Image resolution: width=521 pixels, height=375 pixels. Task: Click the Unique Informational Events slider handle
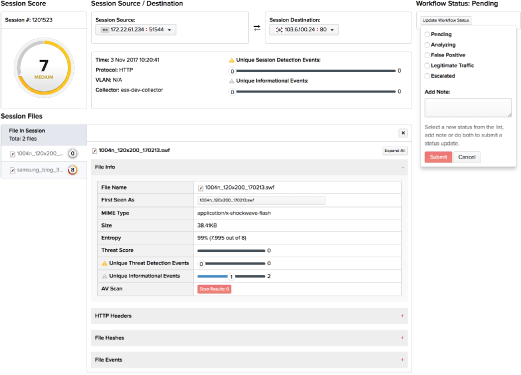(x=231, y=276)
